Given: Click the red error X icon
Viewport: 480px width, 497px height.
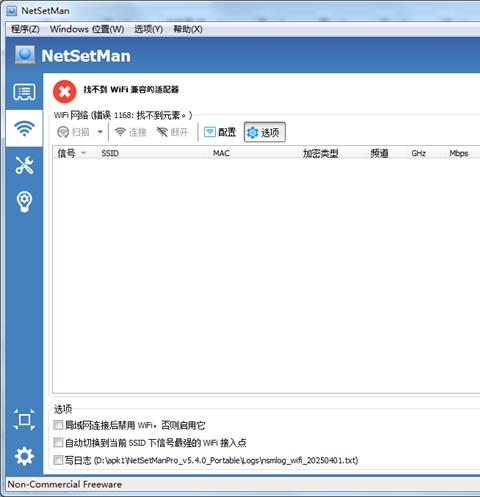Looking at the screenshot, I should (x=65, y=91).
